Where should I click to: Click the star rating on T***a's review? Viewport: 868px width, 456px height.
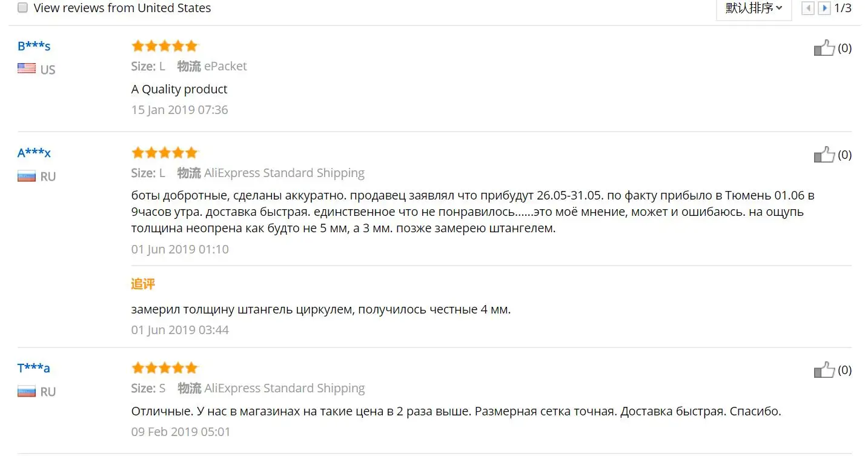(165, 368)
